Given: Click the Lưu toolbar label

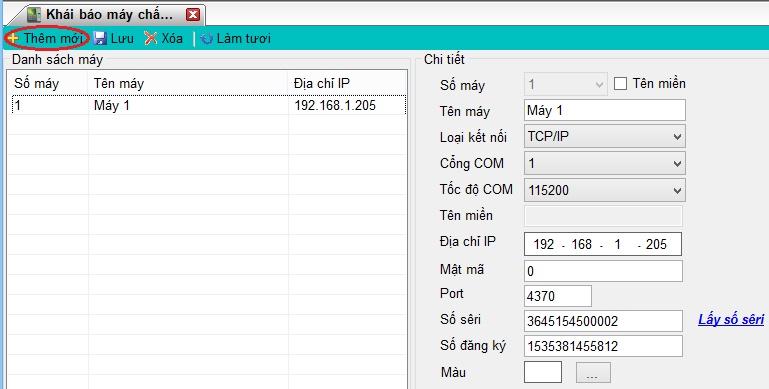Looking at the screenshot, I should click(x=122, y=38).
